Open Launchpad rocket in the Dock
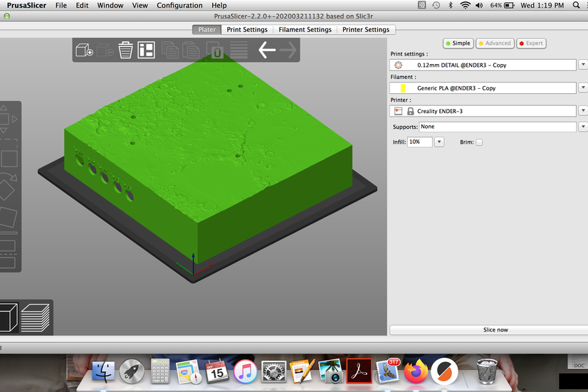The width and height of the screenshot is (588, 392). point(132,371)
